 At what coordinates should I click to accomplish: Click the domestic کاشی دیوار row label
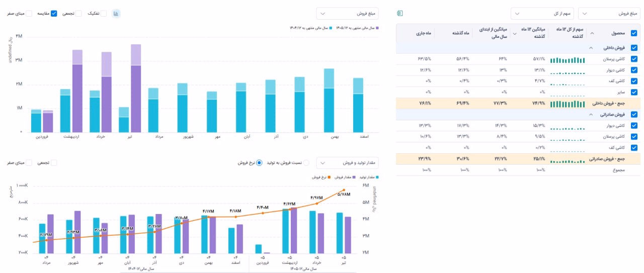click(616, 70)
